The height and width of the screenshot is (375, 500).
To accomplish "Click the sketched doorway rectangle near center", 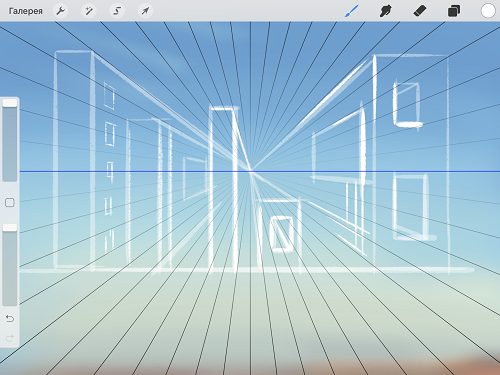I will (x=282, y=233).
